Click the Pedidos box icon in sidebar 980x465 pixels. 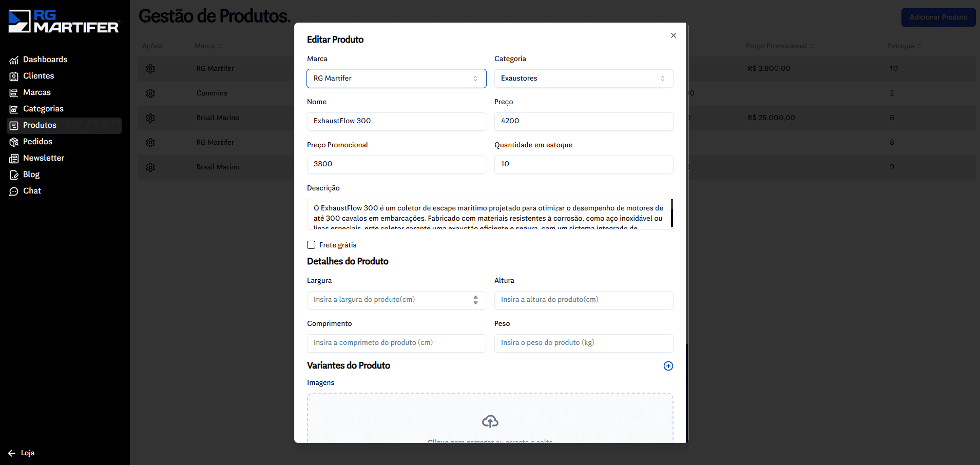pyautogui.click(x=14, y=142)
